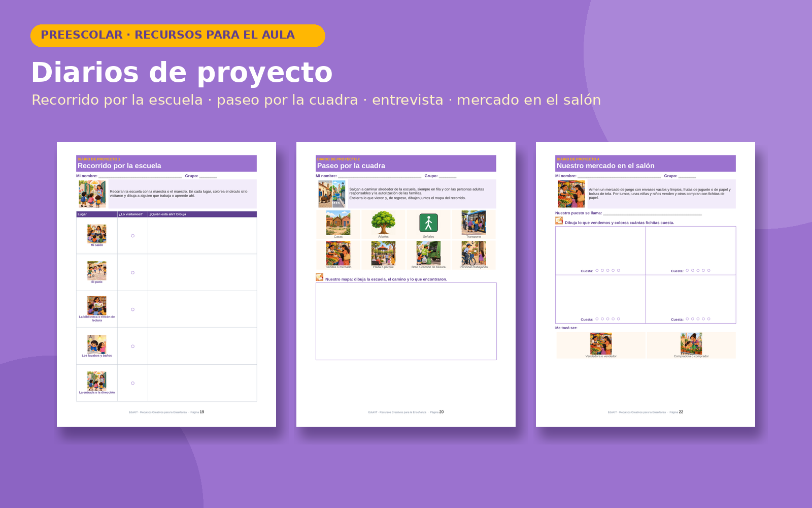Click the Vendedora o vendedor picture
The height and width of the screenshot is (508, 812).
point(601,344)
